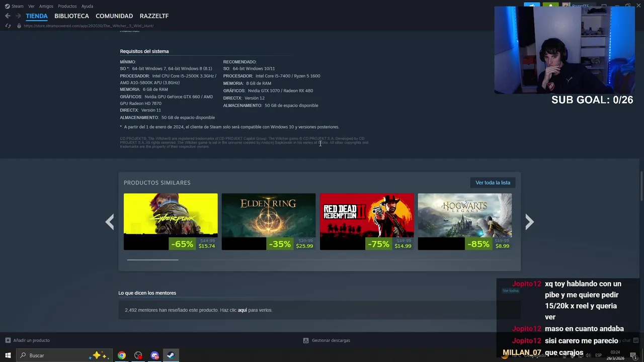
Task: Click the PRODUCTOS SIMILARES heading
Action: (157, 183)
